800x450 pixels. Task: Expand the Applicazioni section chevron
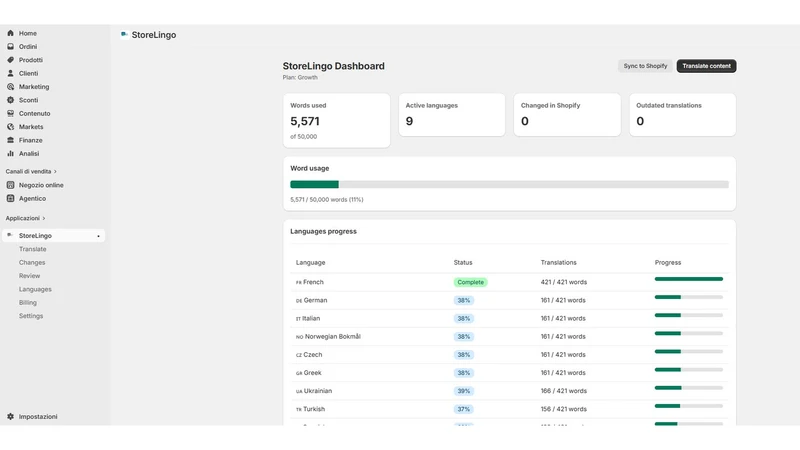[x=44, y=218]
